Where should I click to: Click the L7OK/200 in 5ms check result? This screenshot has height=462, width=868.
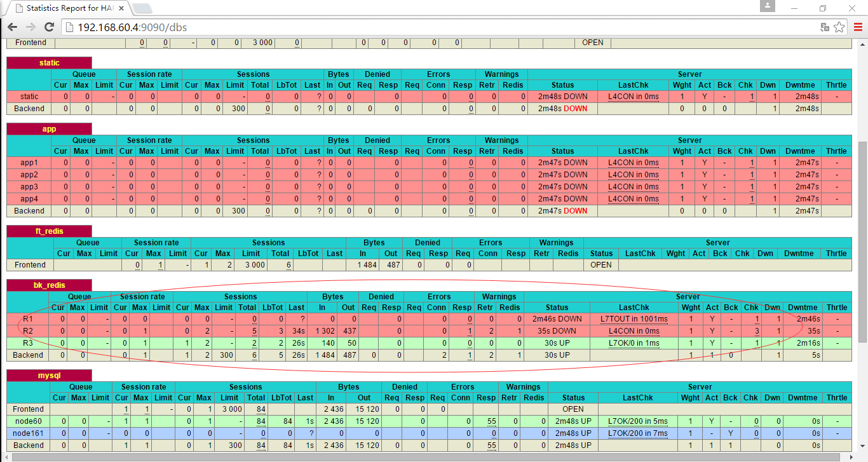point(638,421)
